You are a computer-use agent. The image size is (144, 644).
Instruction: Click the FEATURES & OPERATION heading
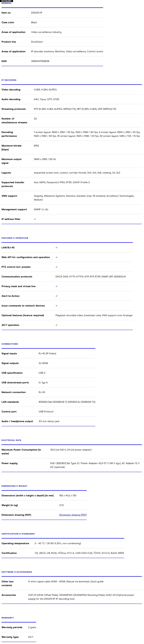(x=15, y=238)
